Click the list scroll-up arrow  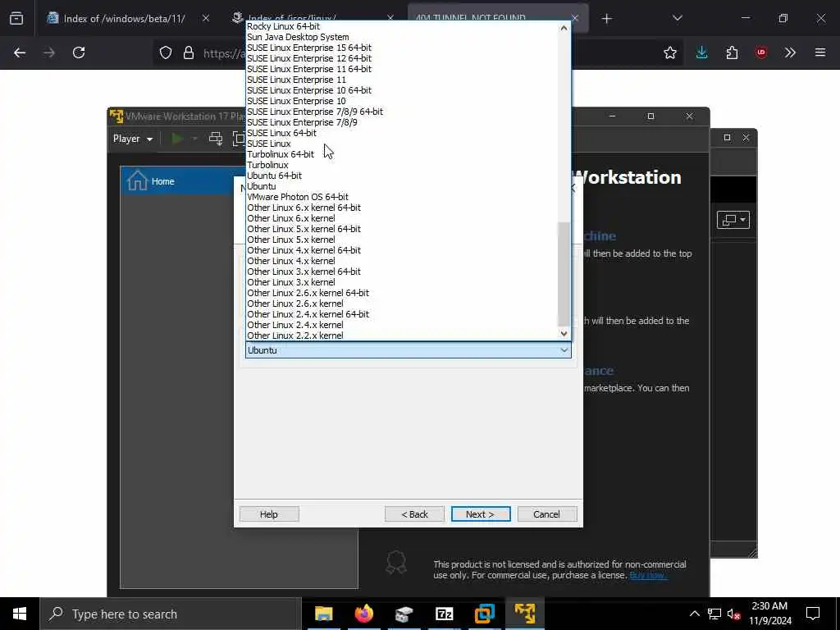tap(564, 28)
